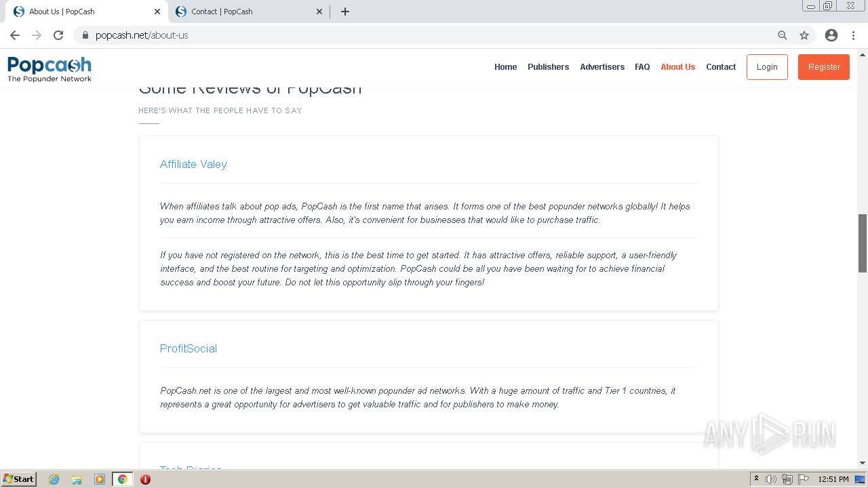Open the volume tray icon
Image resolution: width=868 pixels, height=488 pixels.
pyautogui.click(x=771, y=479)
